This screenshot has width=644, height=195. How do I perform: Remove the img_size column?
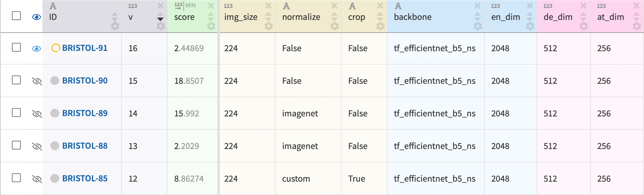pos(268,6)
